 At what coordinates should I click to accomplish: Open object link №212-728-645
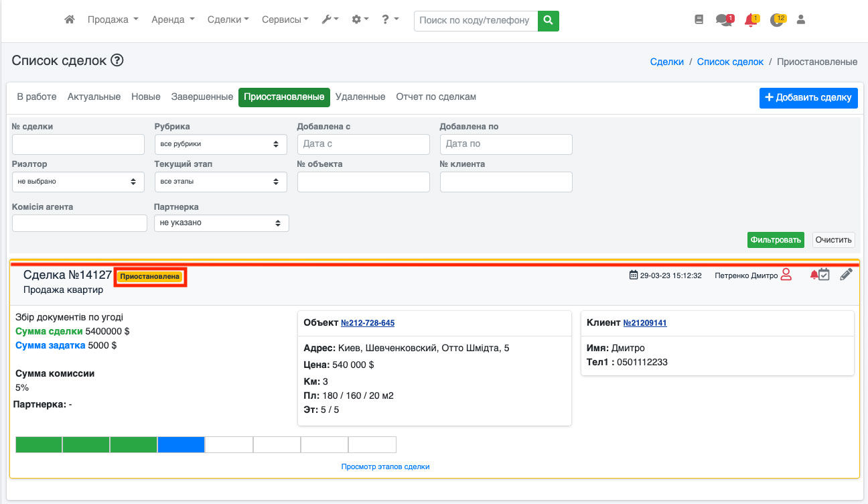368,323
